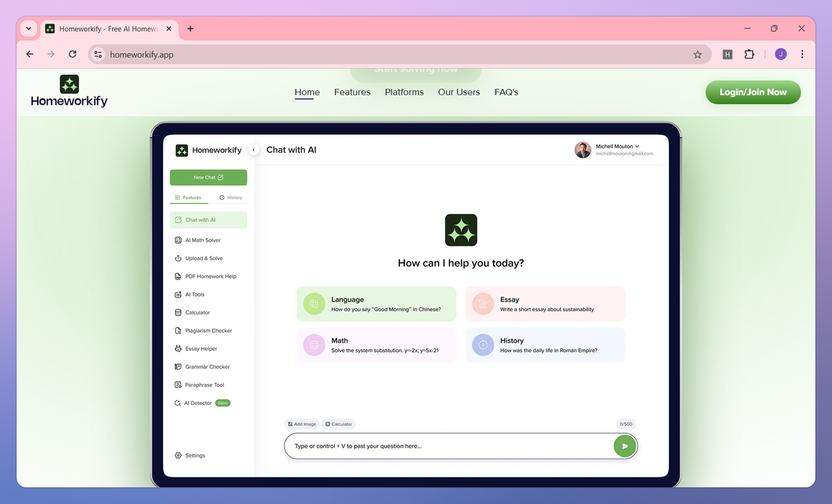Click the AI Math Solver icon

178,240
